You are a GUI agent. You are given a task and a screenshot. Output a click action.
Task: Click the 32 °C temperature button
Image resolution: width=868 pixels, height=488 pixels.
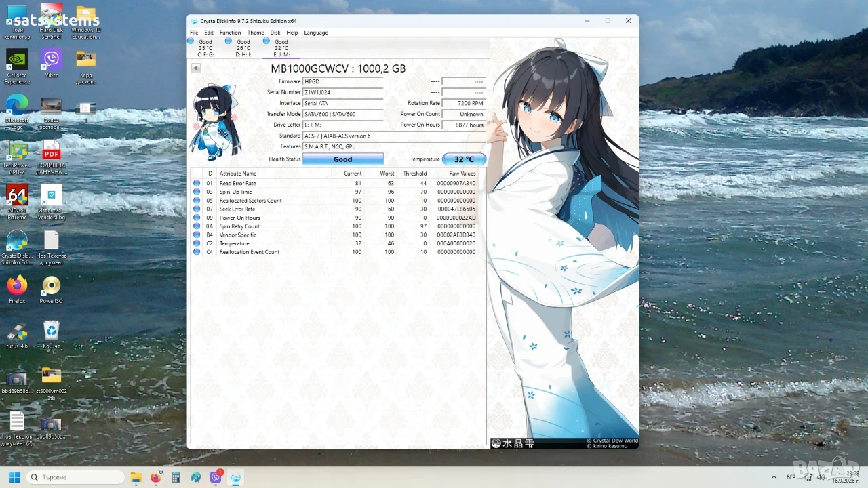click(x=465, y=159)
